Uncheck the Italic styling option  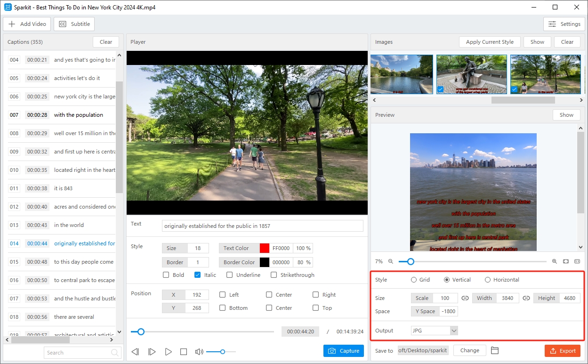pos(197,275)
